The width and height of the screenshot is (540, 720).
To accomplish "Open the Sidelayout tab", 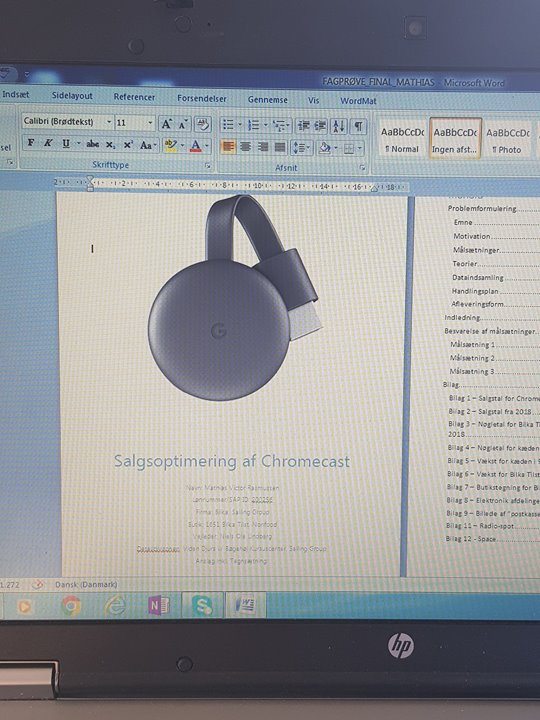I will (72, 96).
